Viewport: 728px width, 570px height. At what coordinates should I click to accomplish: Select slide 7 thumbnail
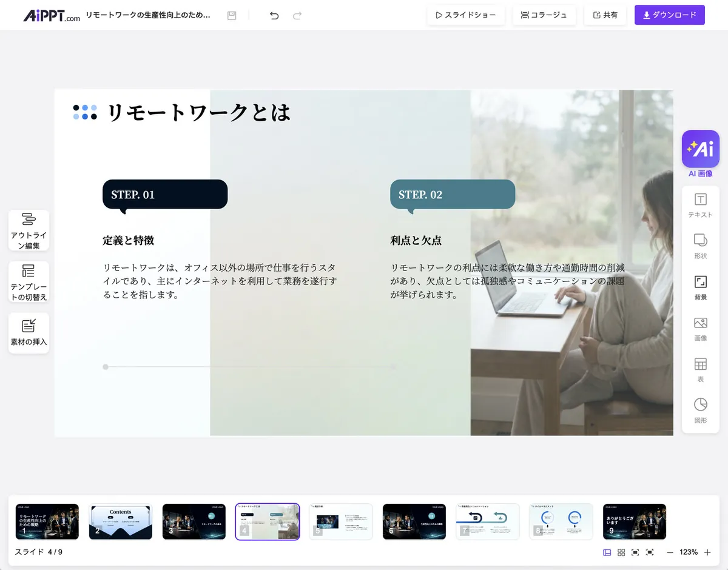(488, 521)
